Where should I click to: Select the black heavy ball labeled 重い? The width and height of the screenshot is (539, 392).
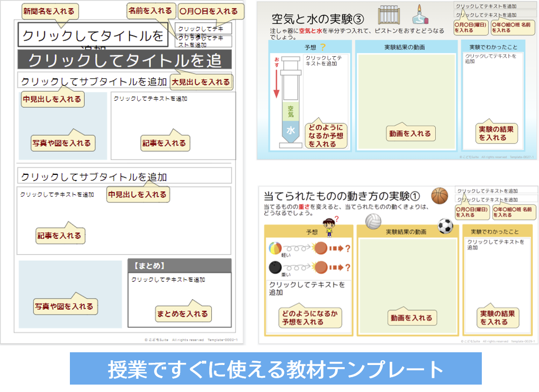[x=275, y=267]
